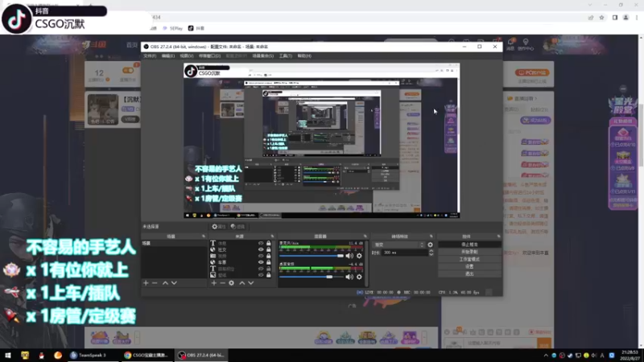Adjust desktop audio volume slider
The image size is (644, 362).
coord(312,277)
